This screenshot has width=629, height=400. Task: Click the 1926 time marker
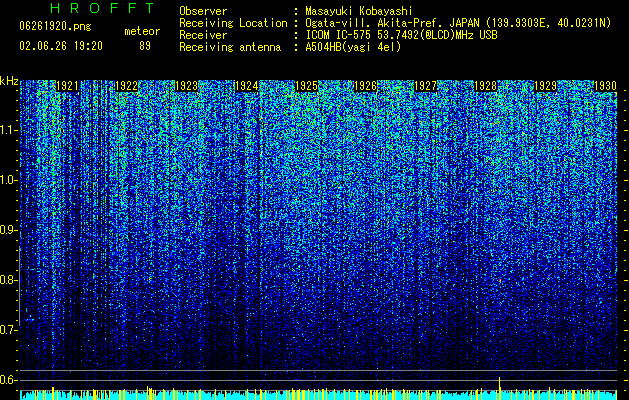pyautogui.click(x=366, y=86)
